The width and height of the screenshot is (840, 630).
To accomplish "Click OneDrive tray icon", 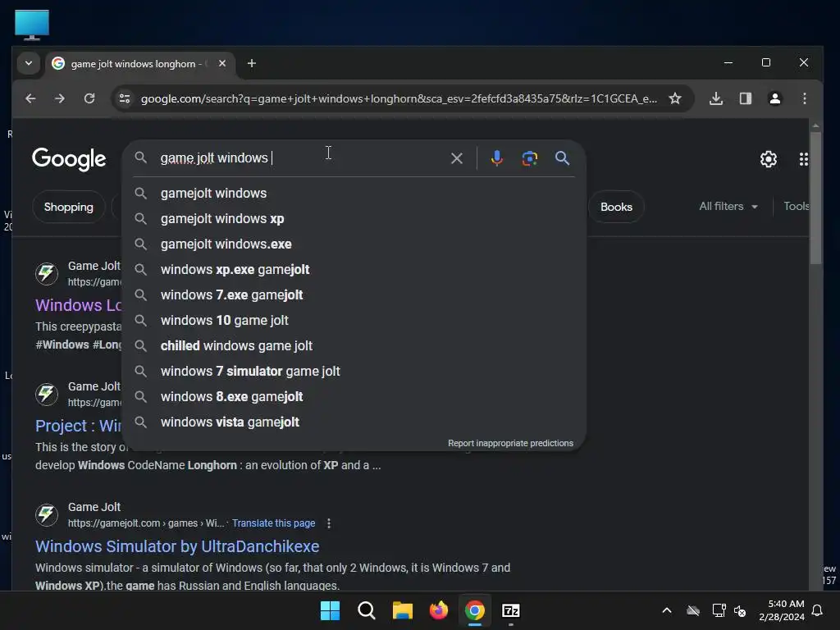I will pos(693,610).
